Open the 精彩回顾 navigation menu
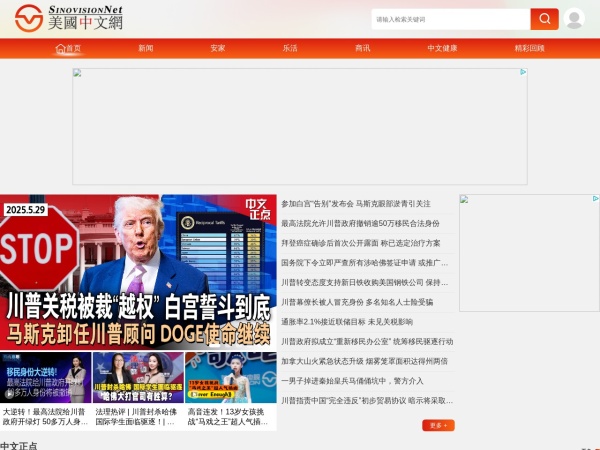This screenshot has height=450, width=600. coord(529,48)
